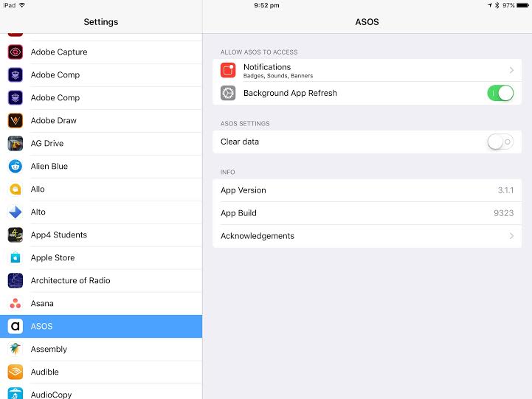Select Allo in settings list

point(101,189)
